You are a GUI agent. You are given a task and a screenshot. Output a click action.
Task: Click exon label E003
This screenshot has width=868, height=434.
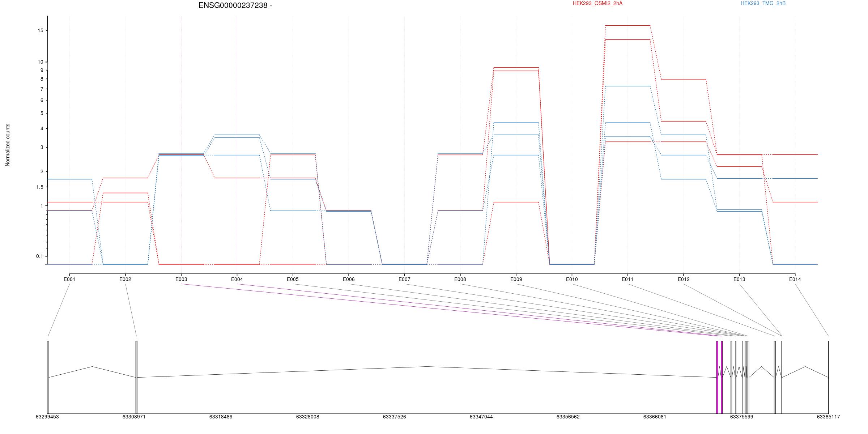pos(181,279)
